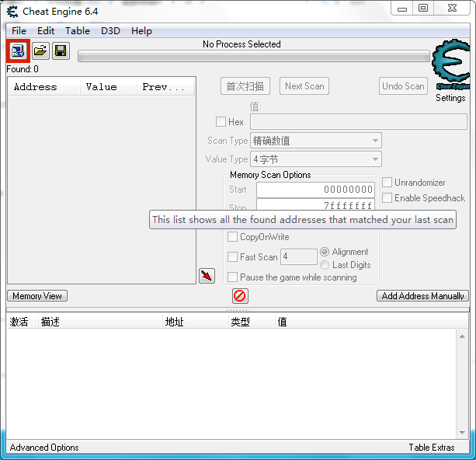Click the Start address field
This screenshot has height=460, width=476.
[315, 190]
